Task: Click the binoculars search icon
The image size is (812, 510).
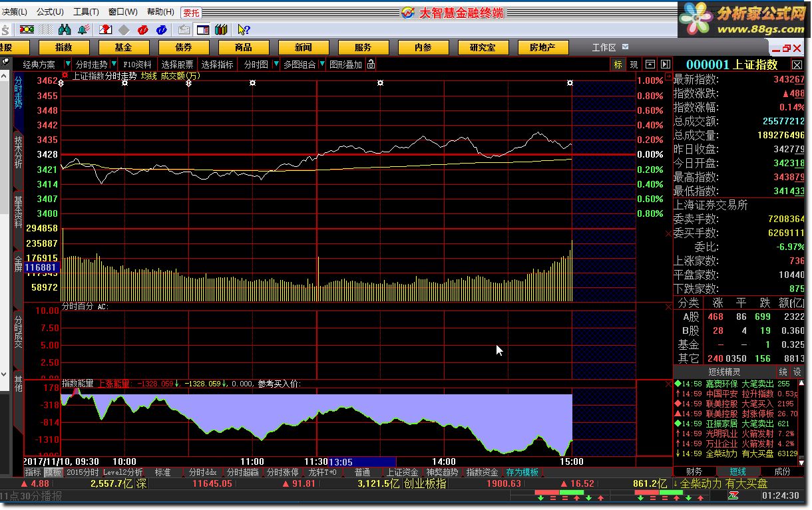Action: 65,29
